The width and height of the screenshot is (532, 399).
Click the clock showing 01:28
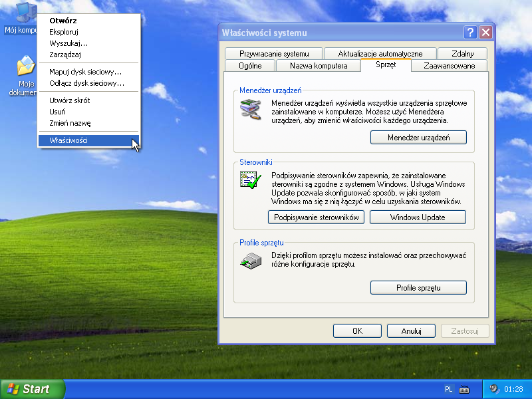point(513,389)
